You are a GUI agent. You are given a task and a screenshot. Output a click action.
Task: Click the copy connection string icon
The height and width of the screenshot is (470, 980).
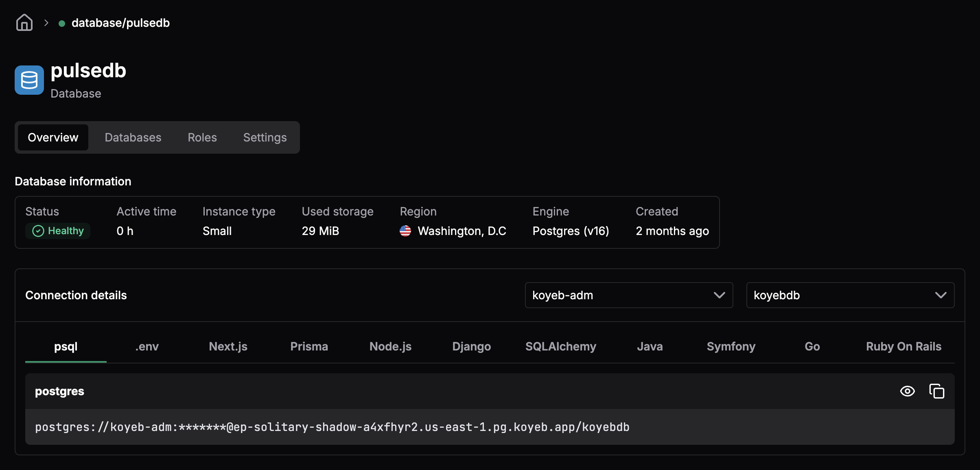pyautogui.click(x=937, y=391)
